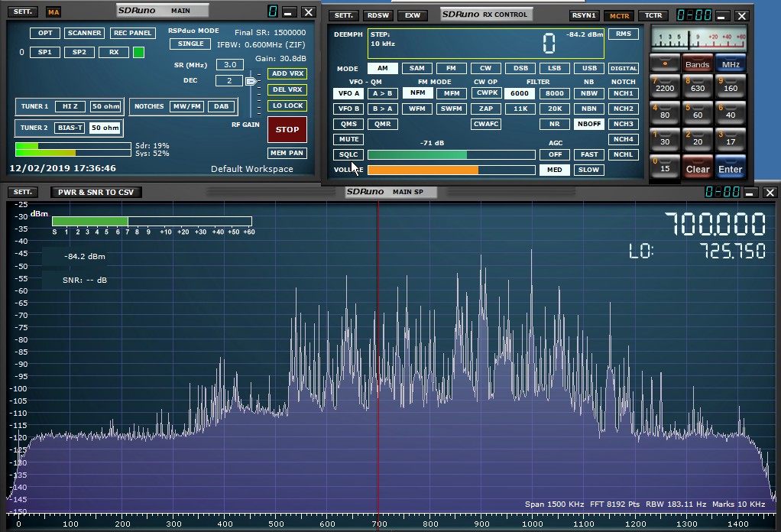Click keypad band button 2200
Screen dimensions: 781x532
pyautogui.click(x=665, y=86)
